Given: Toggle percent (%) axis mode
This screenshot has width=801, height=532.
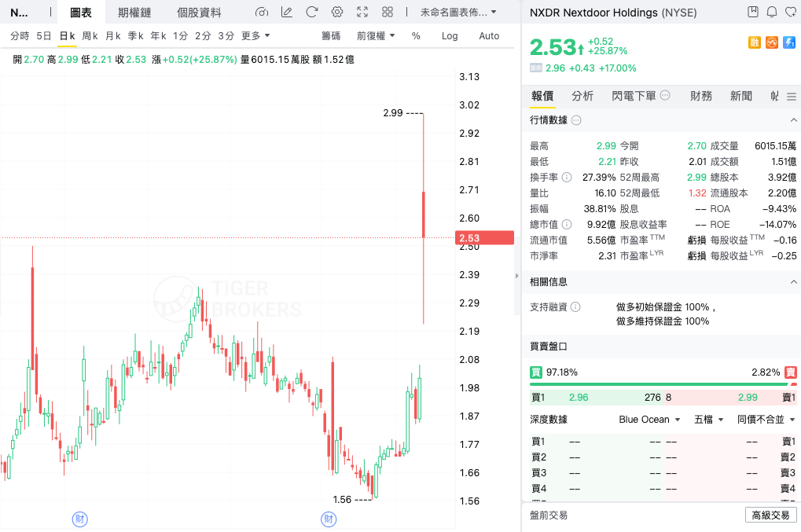Looking at the screenshot, I should [416, 36].
